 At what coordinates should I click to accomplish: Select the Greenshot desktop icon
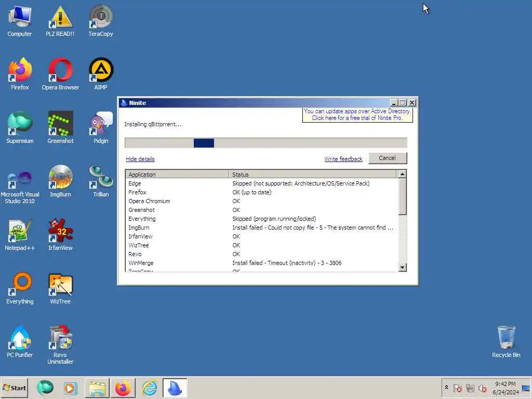click(60, 128)
